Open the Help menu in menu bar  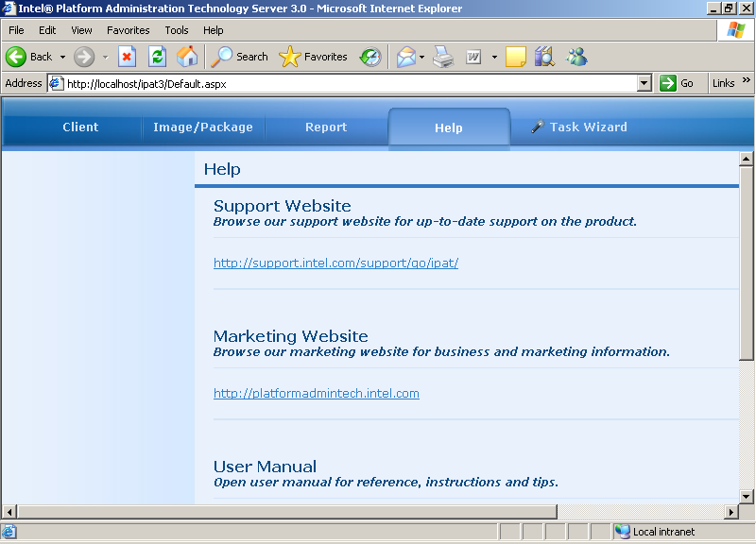coord(214,30)
